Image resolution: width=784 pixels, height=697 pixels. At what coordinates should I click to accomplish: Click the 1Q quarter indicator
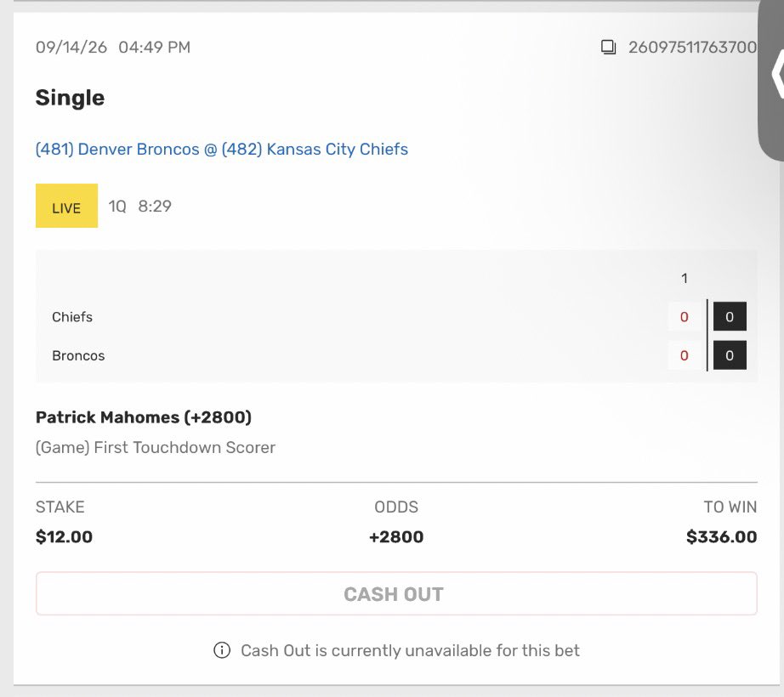(x=117, y=206)
